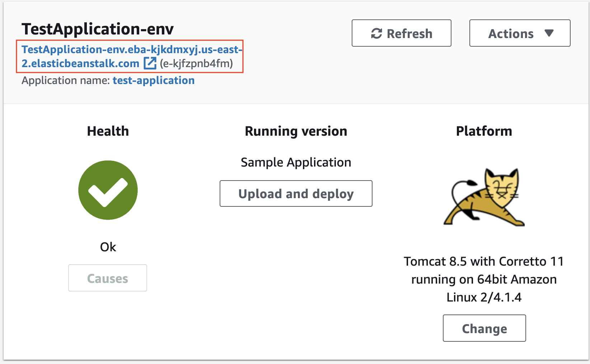Open the test-application application link
Screen dimensions: 590x364
[x=154, y=80]
